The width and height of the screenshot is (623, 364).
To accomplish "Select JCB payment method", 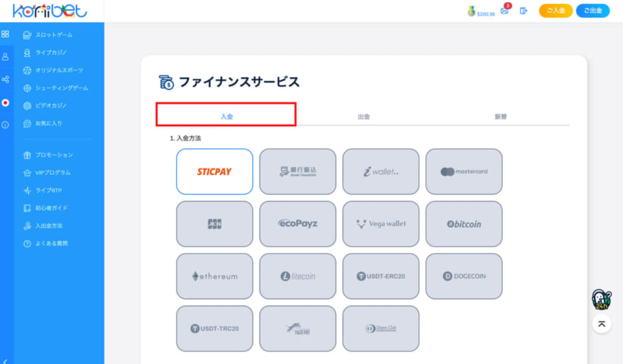I will tap(215, 224).
